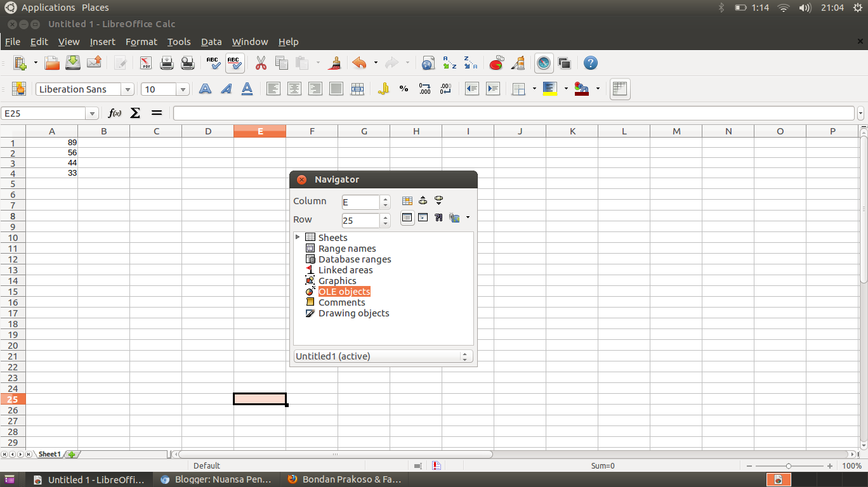Image resolution: width=868 pixels, height=487 pixels.
Task: Toggle Italic formatting
Action: [x=226, y=89]
